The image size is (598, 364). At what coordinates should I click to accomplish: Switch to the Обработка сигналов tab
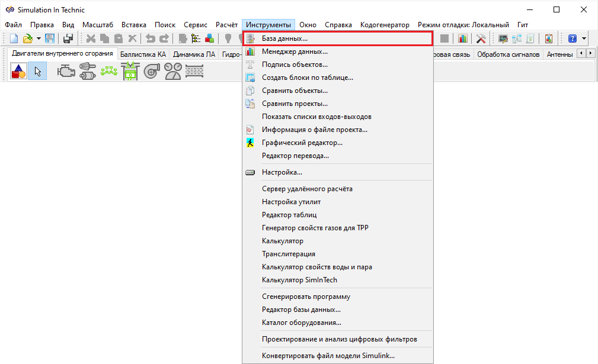(x=509, y=54)
